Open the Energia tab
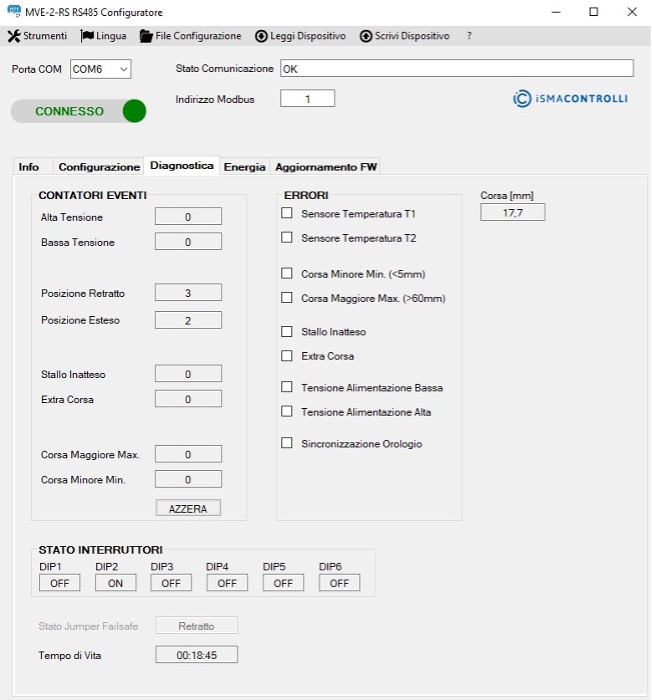This screenshot has width=652, height=700. coord(244,167)
